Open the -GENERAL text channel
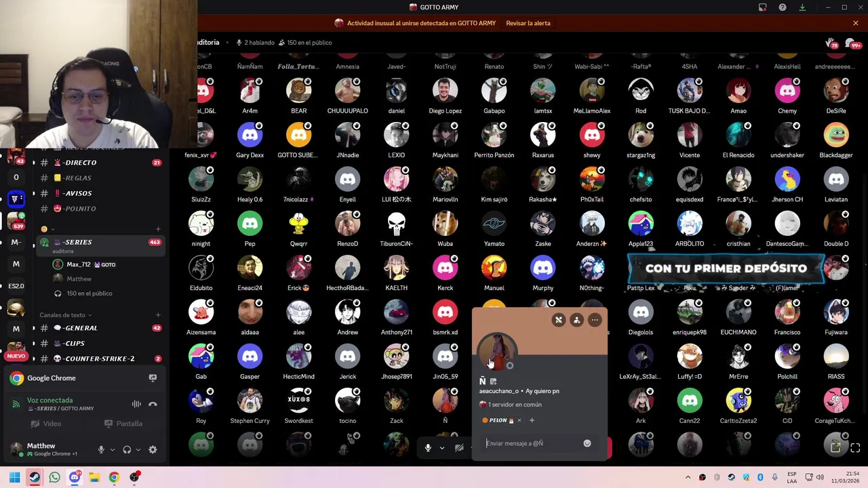868x488 pixels. [102, 328]
